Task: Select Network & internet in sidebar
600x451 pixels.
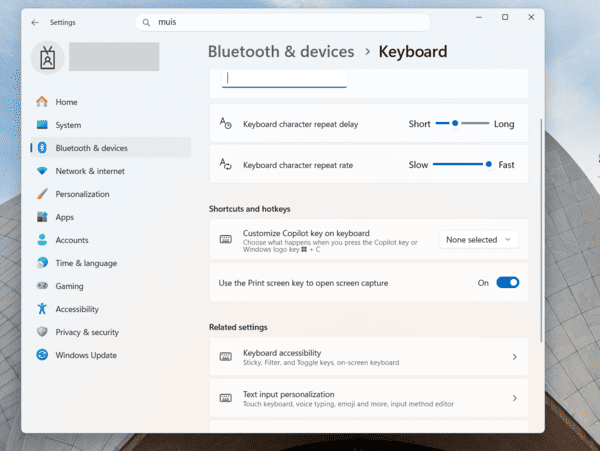Action: point(110,171)
